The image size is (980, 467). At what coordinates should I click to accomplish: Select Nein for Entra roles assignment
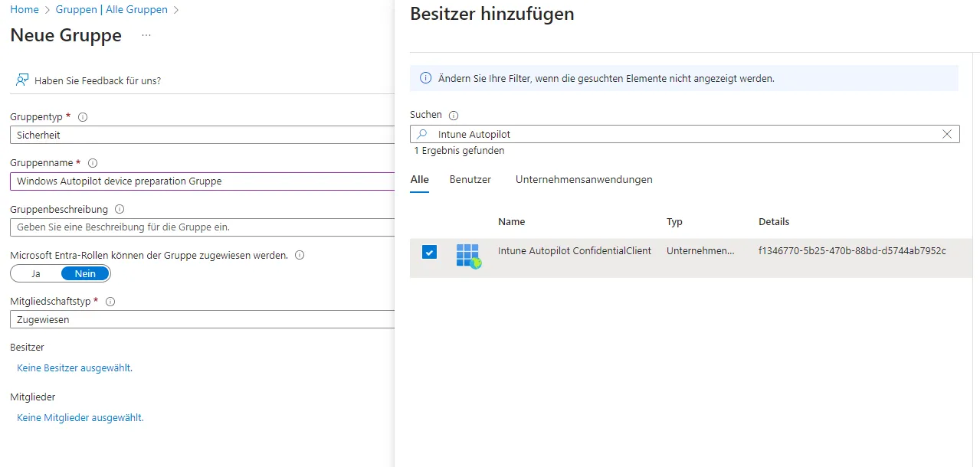click(85, 273)
